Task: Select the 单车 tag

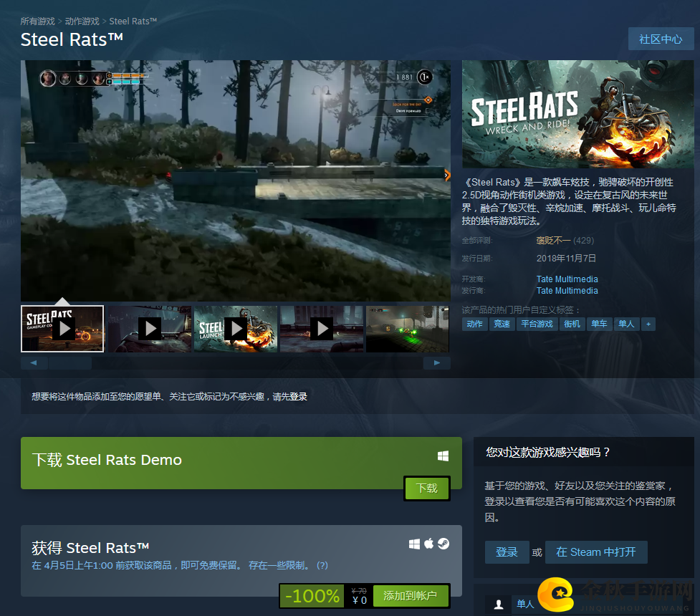Action: (x=599, y=324)
